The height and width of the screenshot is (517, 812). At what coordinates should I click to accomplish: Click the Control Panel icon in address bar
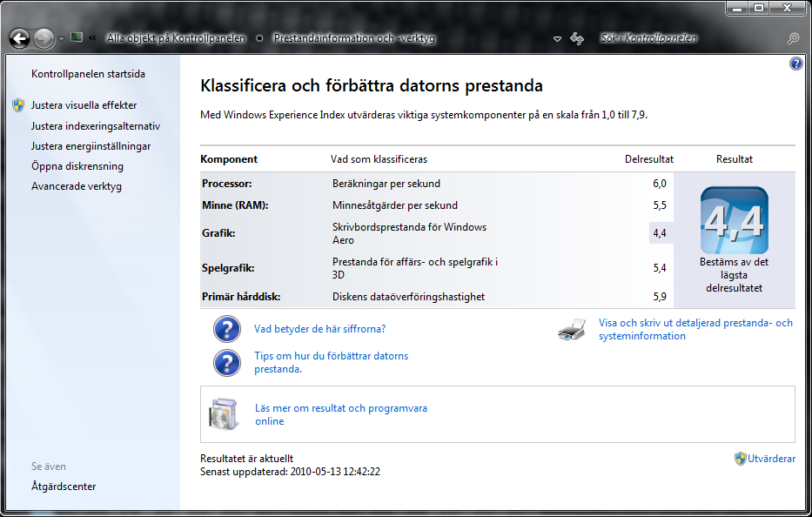(x=77, y=37)
